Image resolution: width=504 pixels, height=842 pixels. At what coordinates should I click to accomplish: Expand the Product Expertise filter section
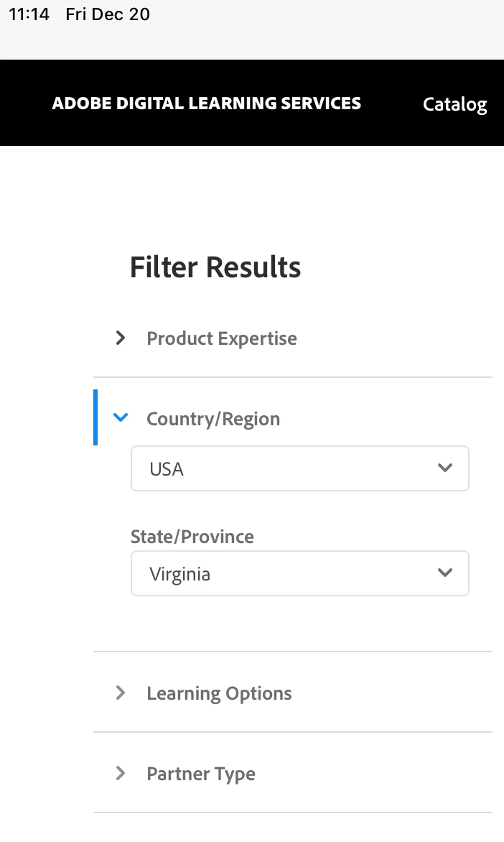[x=221, y=338]
